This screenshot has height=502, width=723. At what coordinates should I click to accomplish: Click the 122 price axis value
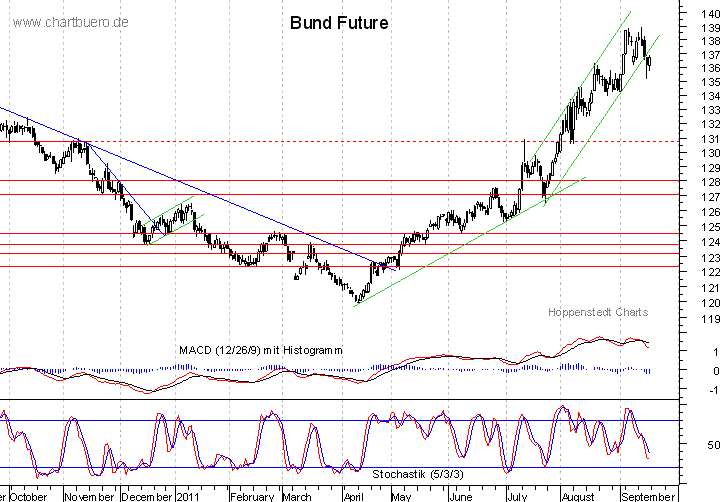click(x=711, y=272)
